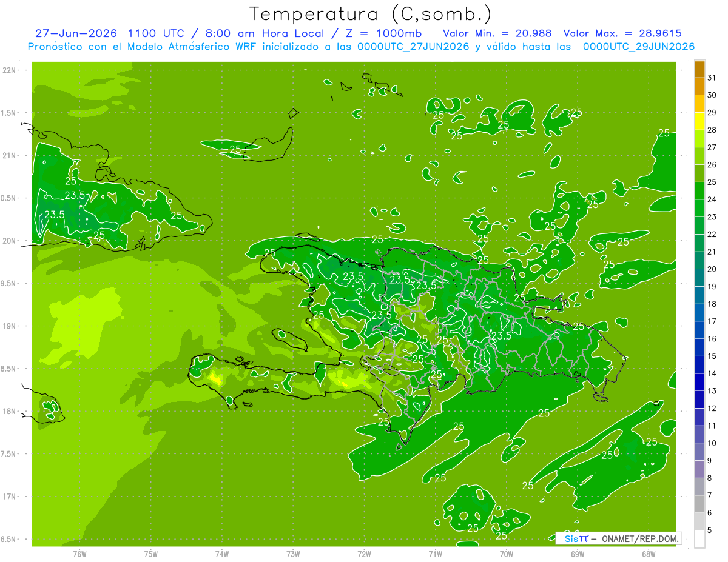Pick the green swatch between 24 and 25
This screenshot has width=728, height=562.
click(x=699, y=191)
